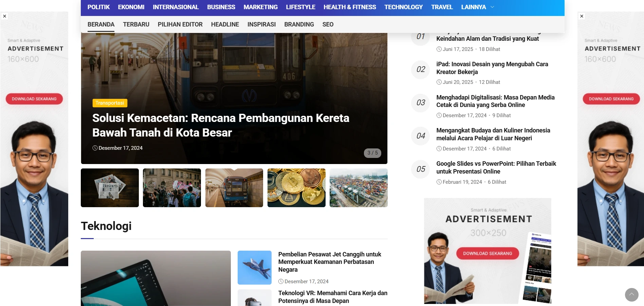Open the tablet featured Teknologi image
The width and height of the screenshot is (644, 306).
pos(156,278)
